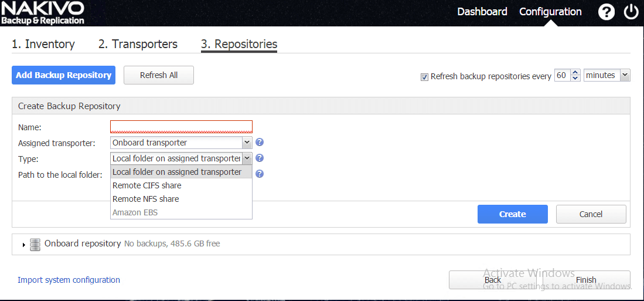
Task: Open Import system configuration link
Action: coord(69,280)
